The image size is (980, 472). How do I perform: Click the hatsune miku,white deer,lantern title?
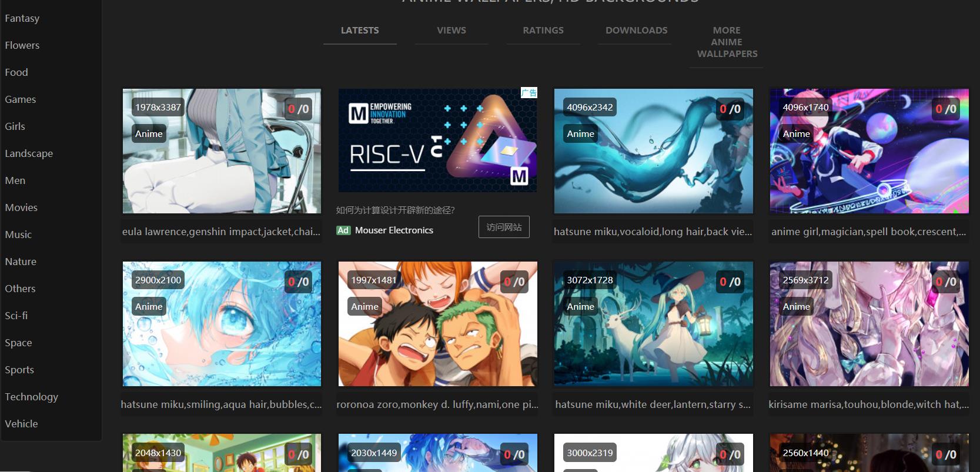click(653, 404)
